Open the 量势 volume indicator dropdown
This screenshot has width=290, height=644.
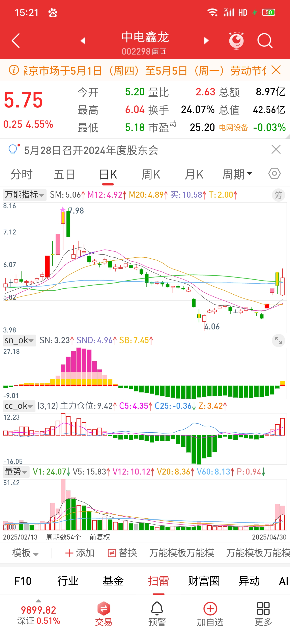16,472
